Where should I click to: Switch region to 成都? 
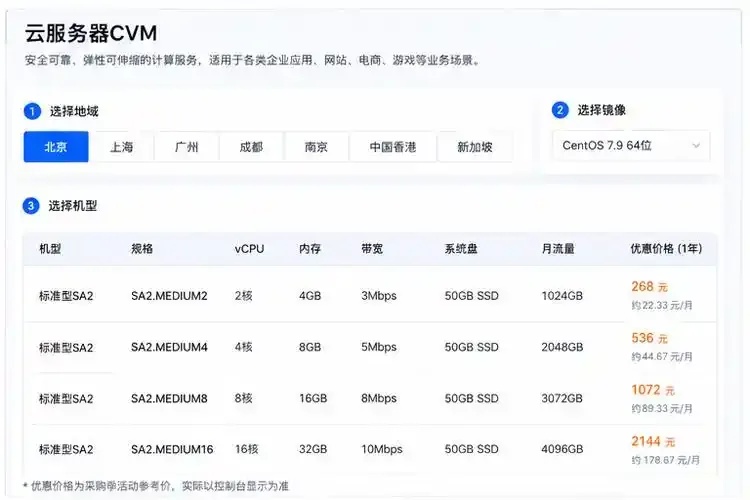click(252, 146)
